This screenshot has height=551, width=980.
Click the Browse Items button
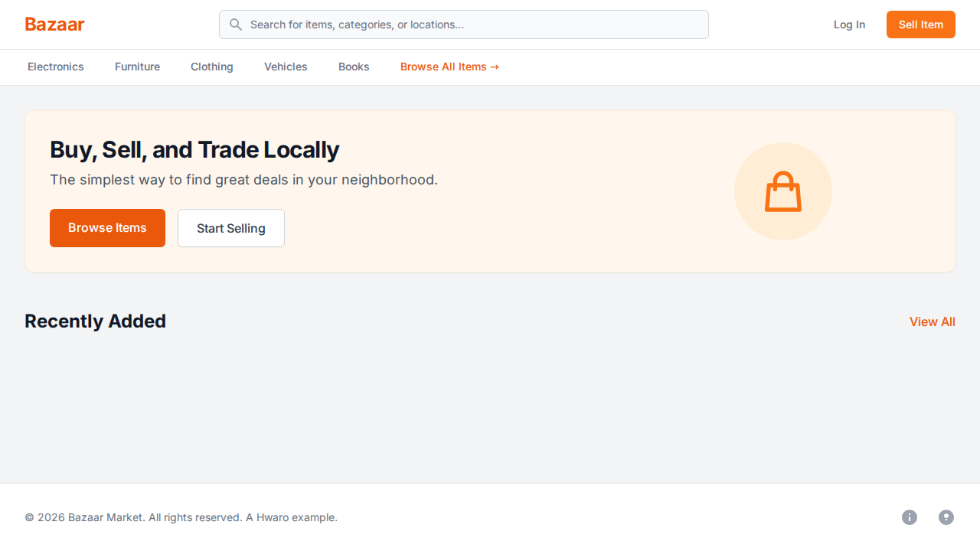click(107, 228)
